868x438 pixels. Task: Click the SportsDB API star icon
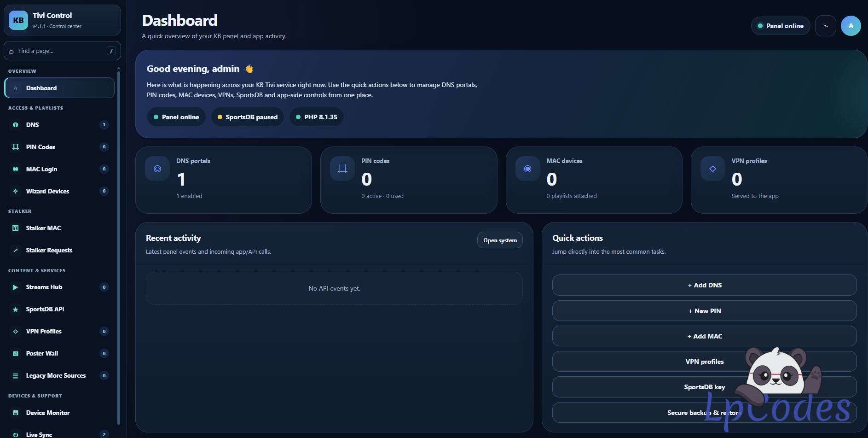coord(16,310)
